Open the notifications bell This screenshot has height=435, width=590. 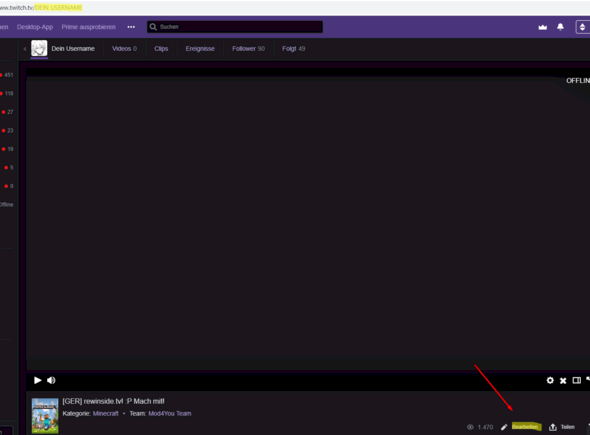560,27
